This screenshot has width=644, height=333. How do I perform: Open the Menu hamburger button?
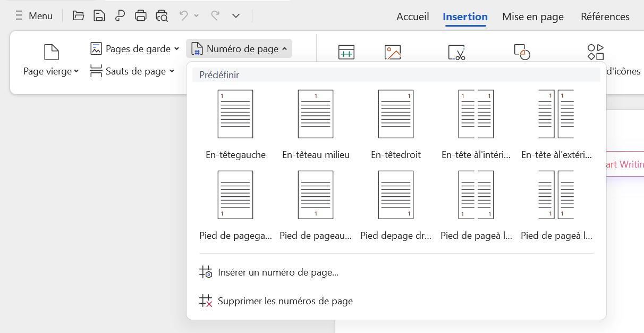pos(34,16)
